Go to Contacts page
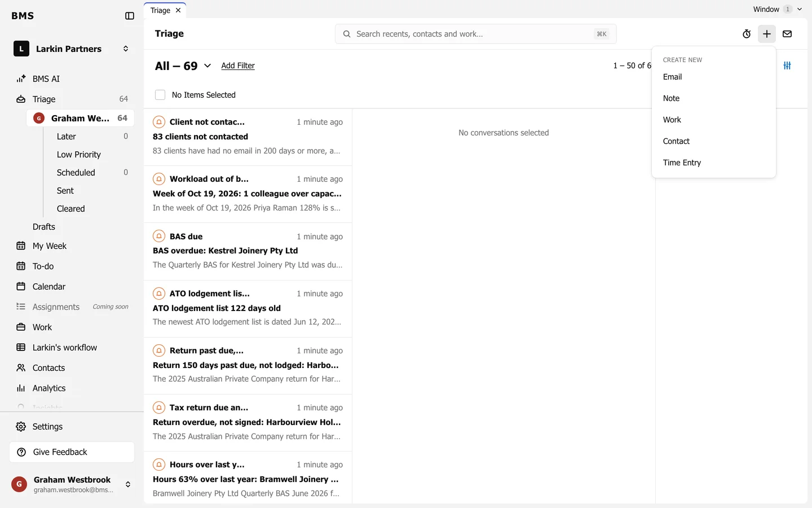The image size is (812, 508). click(72, 368)
